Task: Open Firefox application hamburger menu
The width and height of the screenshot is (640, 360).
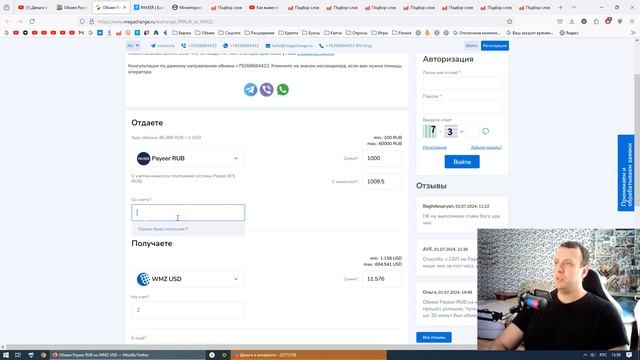Action: 632,21
